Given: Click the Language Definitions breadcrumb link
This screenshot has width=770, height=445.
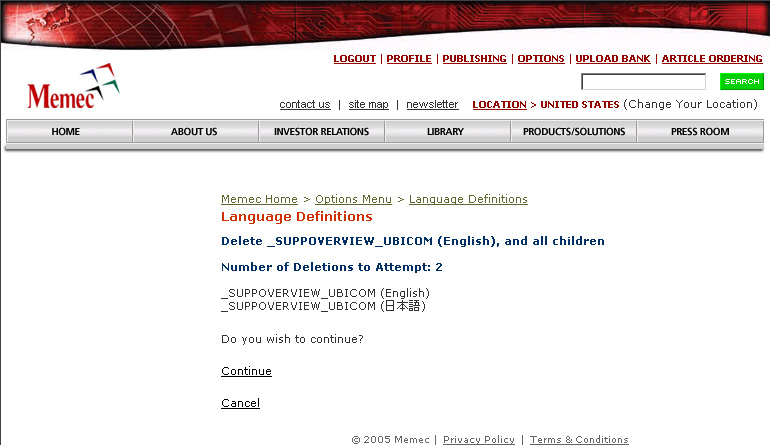Looking at the screenshot, I should pos(468,199).
